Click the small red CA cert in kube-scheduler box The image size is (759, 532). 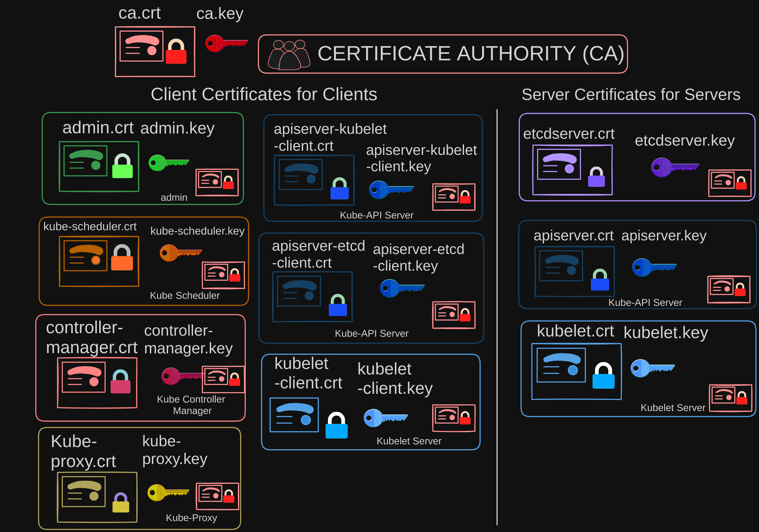tap(223, 275)
